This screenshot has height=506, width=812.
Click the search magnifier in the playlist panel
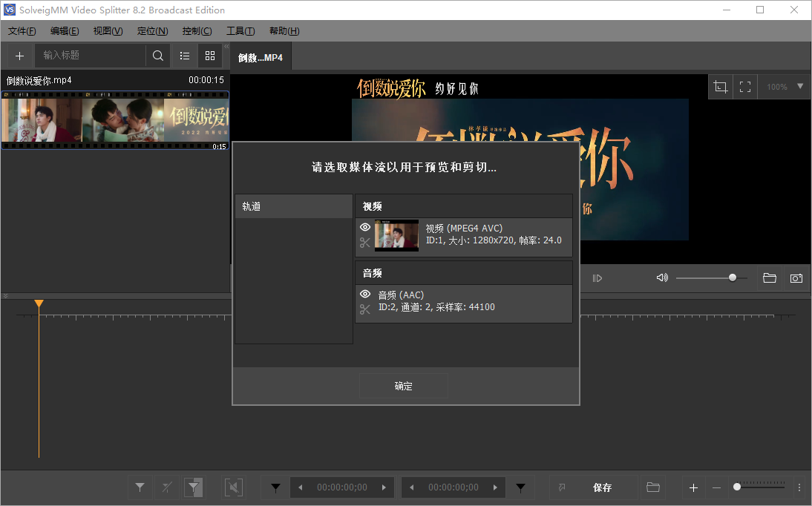[157, 55]
